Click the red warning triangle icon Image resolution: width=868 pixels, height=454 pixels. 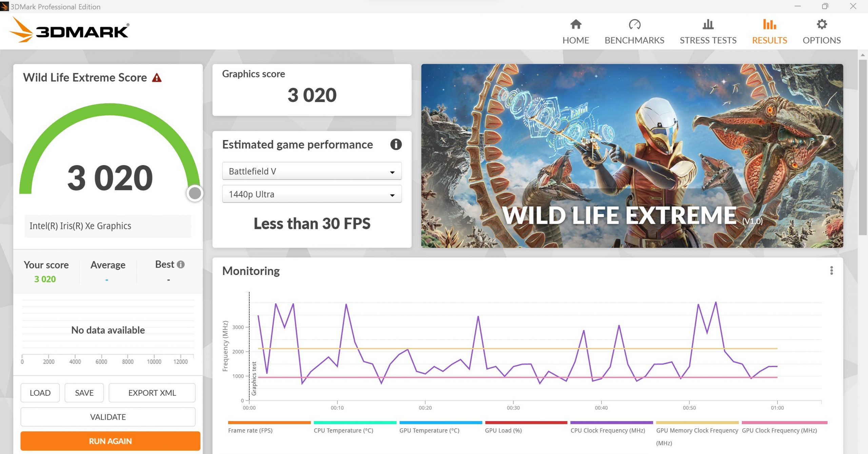click(x=157, y=78)
